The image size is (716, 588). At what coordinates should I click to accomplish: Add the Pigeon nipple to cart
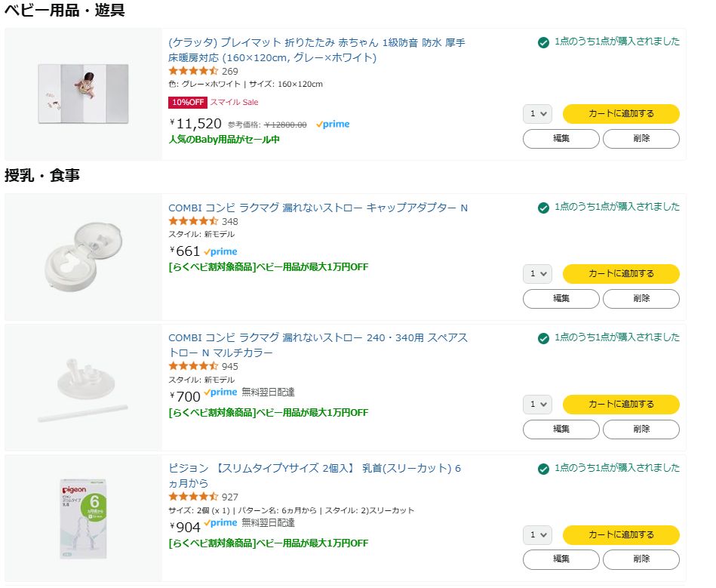(x=621, y=535)
